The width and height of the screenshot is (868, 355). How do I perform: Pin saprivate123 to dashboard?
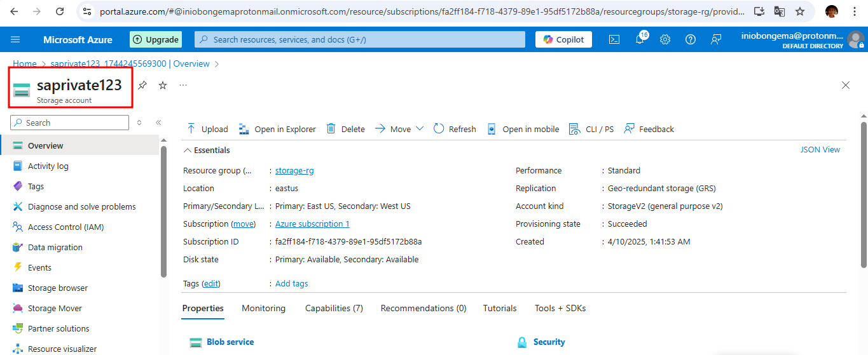click(142, 85)
